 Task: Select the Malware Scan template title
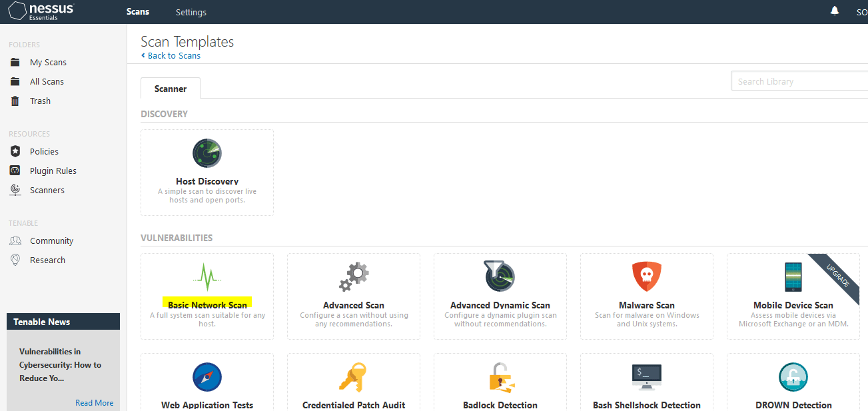coord(647,305)
